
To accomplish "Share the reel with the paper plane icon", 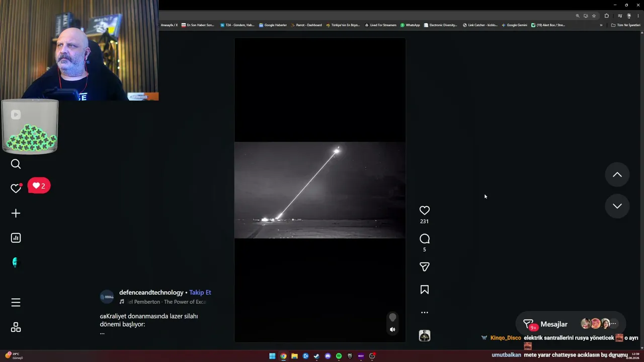I will (425, 267).
